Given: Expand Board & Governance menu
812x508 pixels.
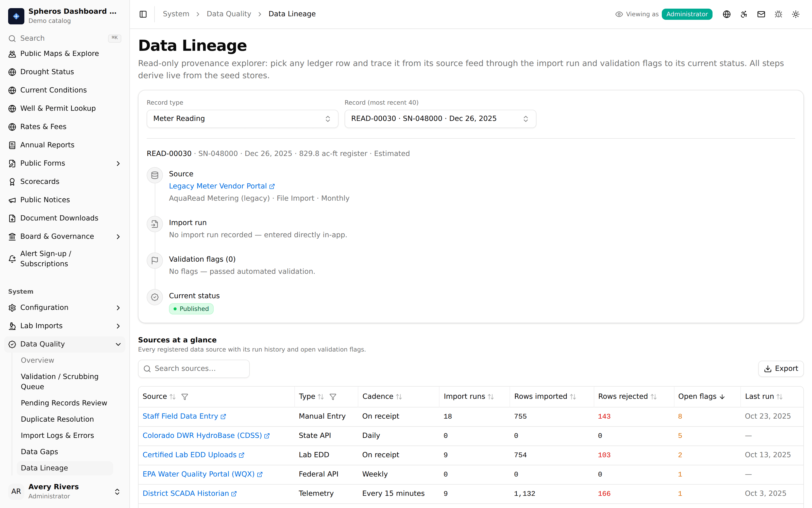Looking at the screenshot, I should point(65,236).
